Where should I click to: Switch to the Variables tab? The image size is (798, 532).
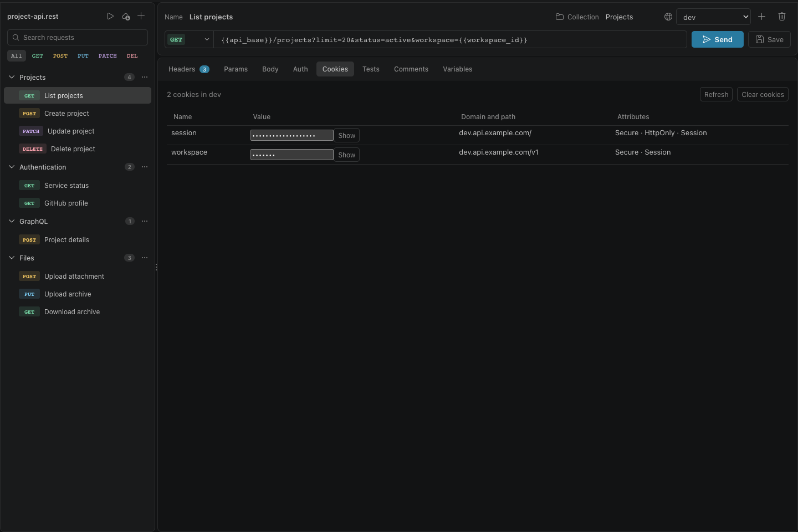point(458,69)
